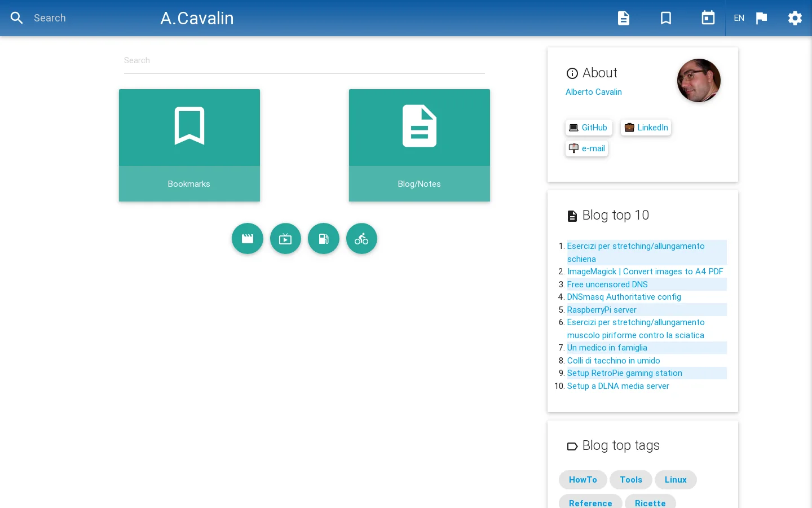Open the "Free uncensored DNS" post
This screenshot has width=812, height=508.
tap(607, 284)
